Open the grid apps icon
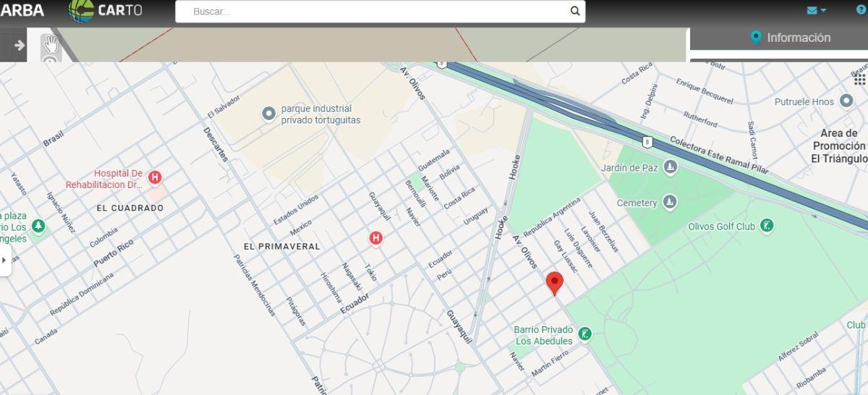The width and height of the screenshot is (868, 395). (859, 78)
